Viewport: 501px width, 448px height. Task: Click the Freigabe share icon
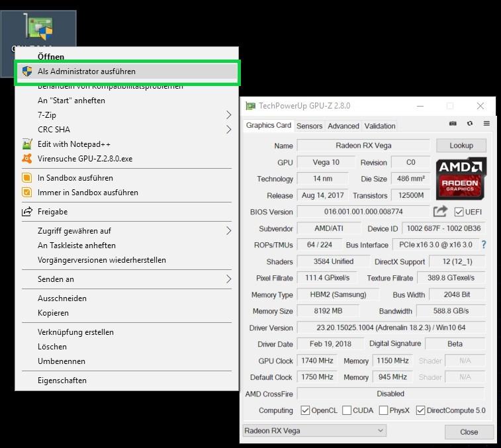pyautogui.click(x=27, y=212)
